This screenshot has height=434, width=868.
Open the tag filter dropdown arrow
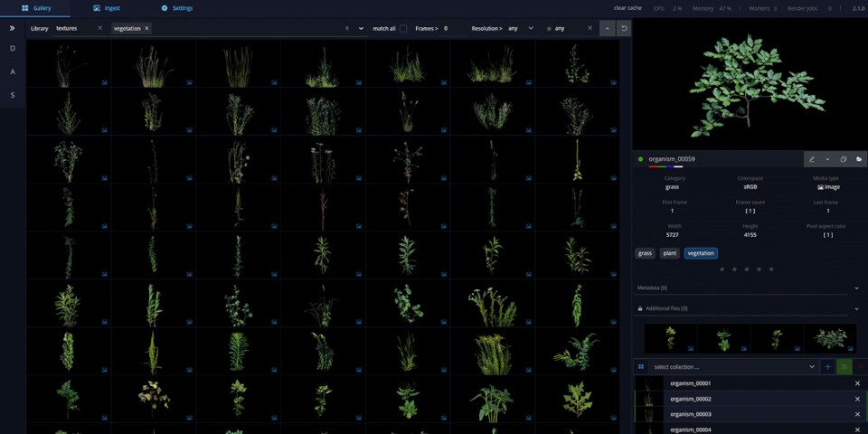point(362,28)
